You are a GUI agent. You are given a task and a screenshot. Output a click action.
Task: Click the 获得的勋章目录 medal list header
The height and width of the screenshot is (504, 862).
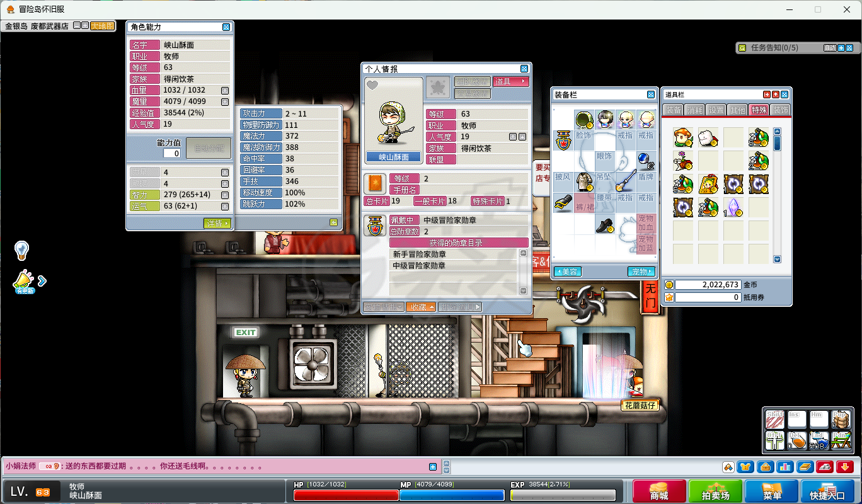459,243
